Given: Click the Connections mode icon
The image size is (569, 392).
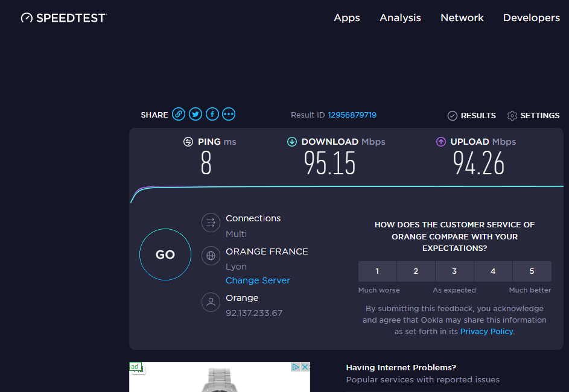Looking at the screenshot, I should click(x=211, y=223).
